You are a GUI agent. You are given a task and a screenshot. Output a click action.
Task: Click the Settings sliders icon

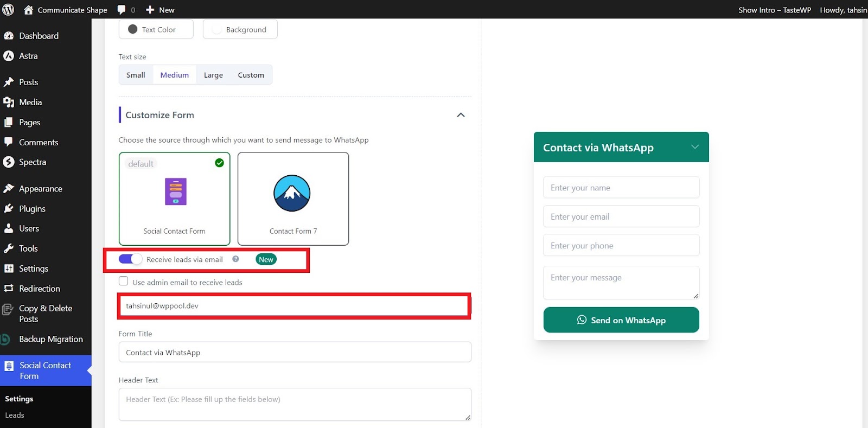pos(8,269)
